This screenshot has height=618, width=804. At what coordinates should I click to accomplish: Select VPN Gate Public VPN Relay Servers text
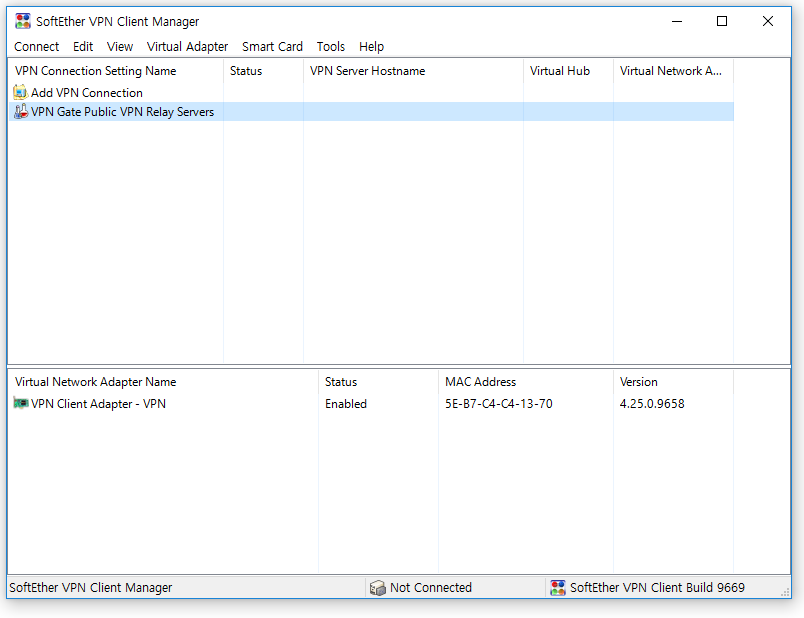point(122,112)
